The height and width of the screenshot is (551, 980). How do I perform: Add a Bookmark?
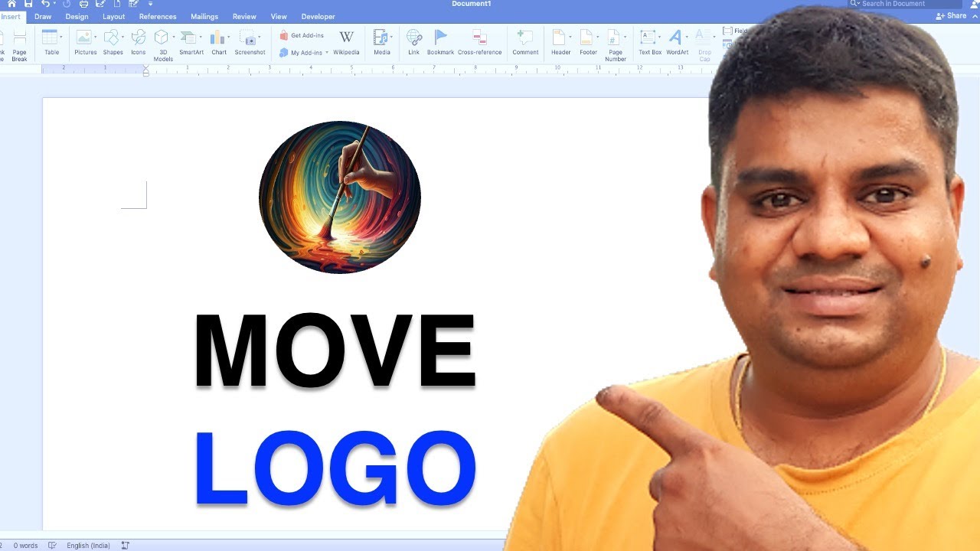[x=440, y=42]
